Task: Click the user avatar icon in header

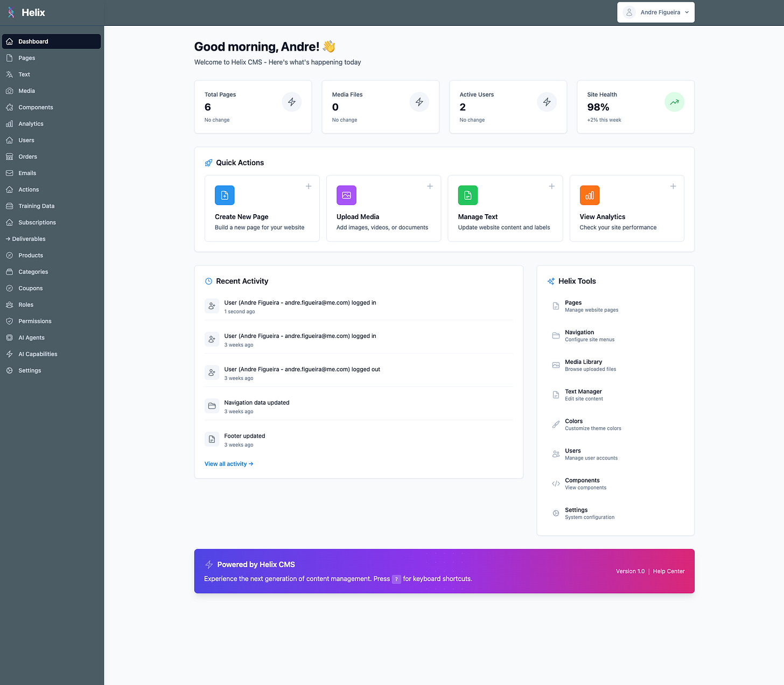Action: click(629, 12)
